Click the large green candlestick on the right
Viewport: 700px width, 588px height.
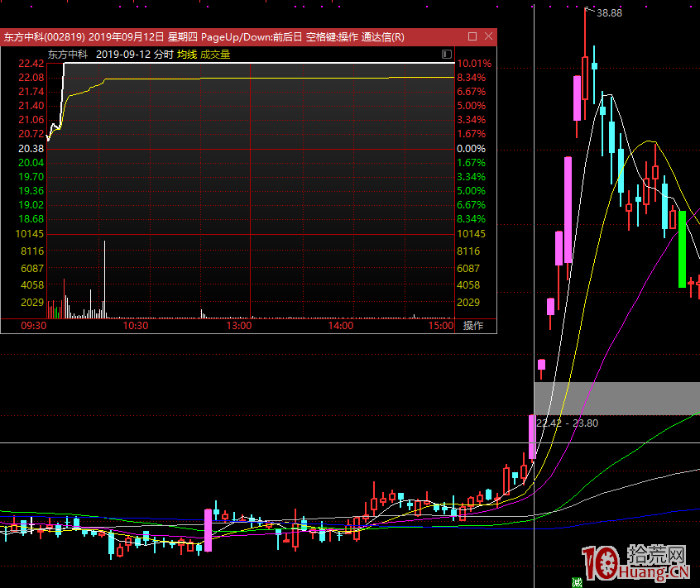[x=682, y=249]
